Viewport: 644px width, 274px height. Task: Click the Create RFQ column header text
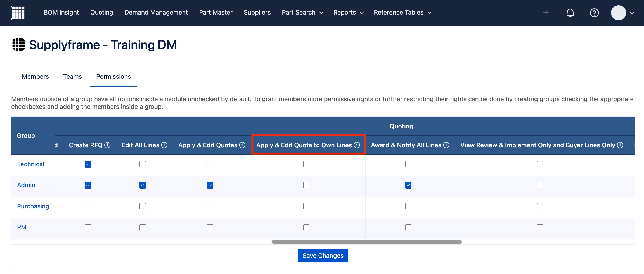coord(86,145)
